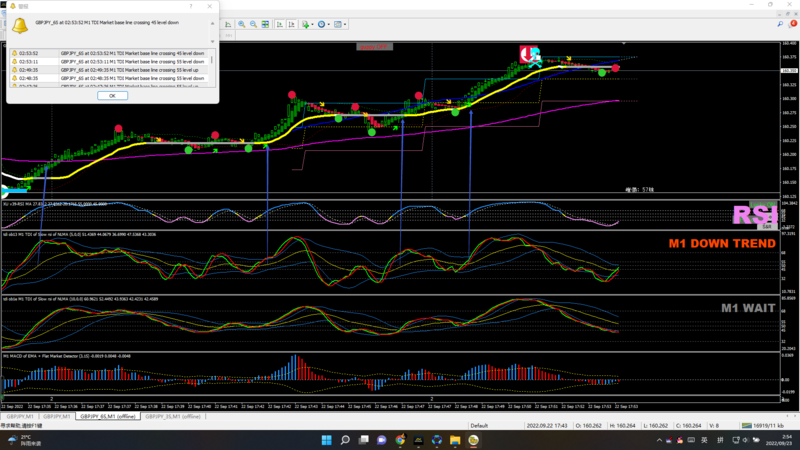Open the first GBPJPY,M1 chart tab
Image resolution: width=800 pixels, height=450 pixels.
(22, 416)
